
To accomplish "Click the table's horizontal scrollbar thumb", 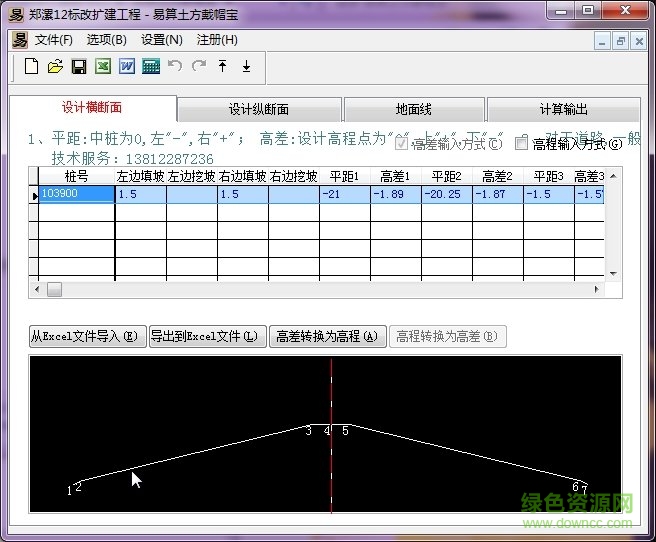I will click(54, 289).
